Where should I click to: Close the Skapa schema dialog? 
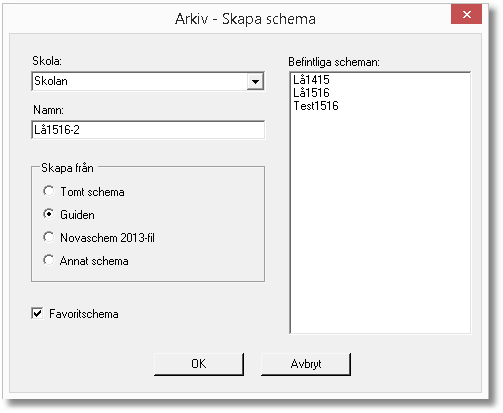pyautogui.click(x=466, y=14)
